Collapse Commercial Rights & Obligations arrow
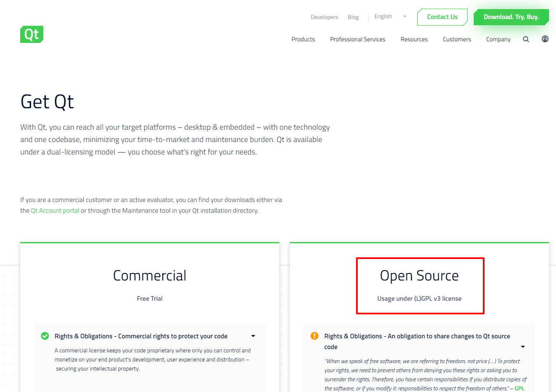The height and width of the screenshot is (392, 556). [x=253, y=336]
